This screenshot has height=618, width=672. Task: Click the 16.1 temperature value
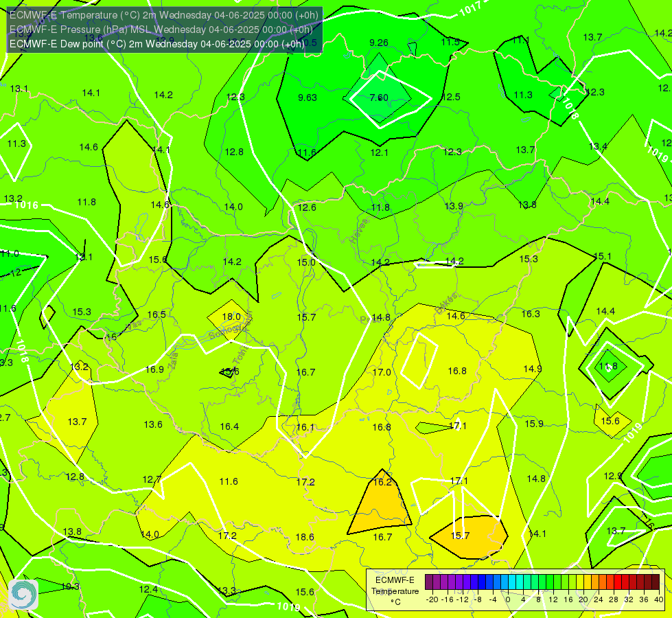(305, 427)
